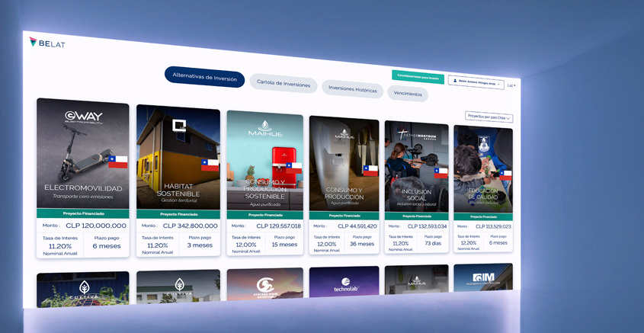This screenshot has height=333, width=644.
Task: Click the Chile flag on the CLP 44,591,420 card
Action: click(370, 171)
